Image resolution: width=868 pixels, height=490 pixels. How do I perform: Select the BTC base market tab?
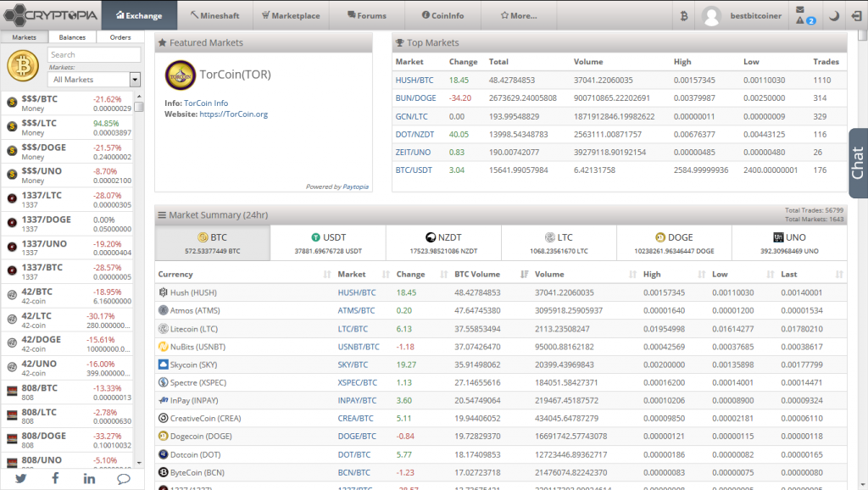pos(213,243)
